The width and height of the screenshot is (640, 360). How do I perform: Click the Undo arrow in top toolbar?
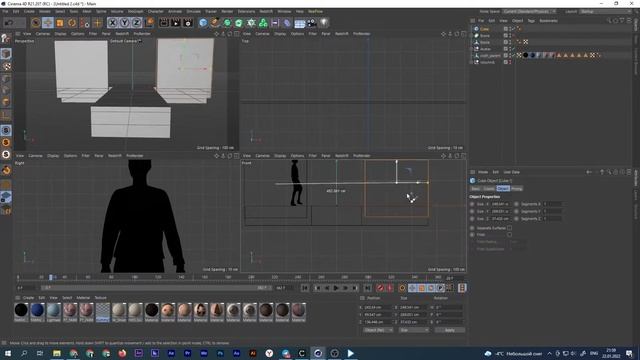(x=8, y=23)
